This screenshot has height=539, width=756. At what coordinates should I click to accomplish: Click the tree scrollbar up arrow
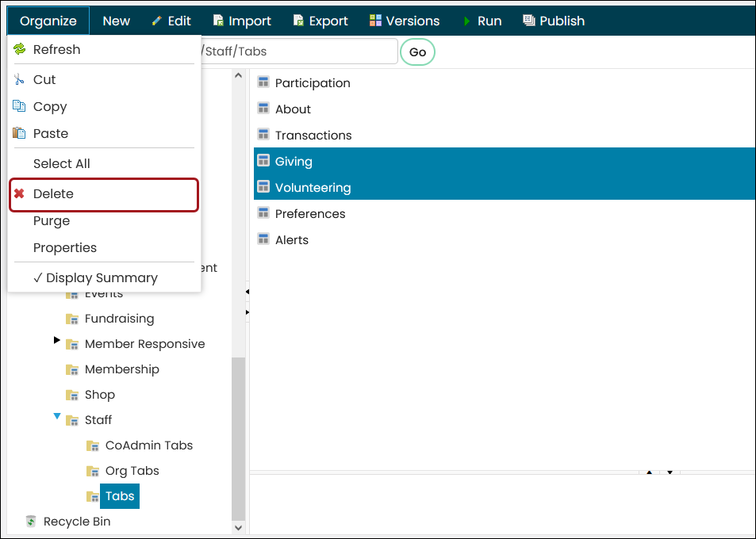pyautogui.click(x=238, y=75)
